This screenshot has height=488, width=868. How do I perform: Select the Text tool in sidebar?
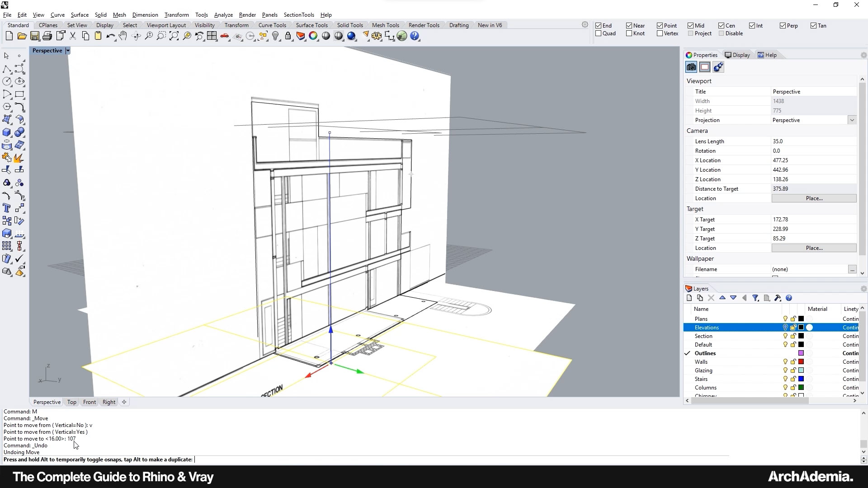point(7,208)
